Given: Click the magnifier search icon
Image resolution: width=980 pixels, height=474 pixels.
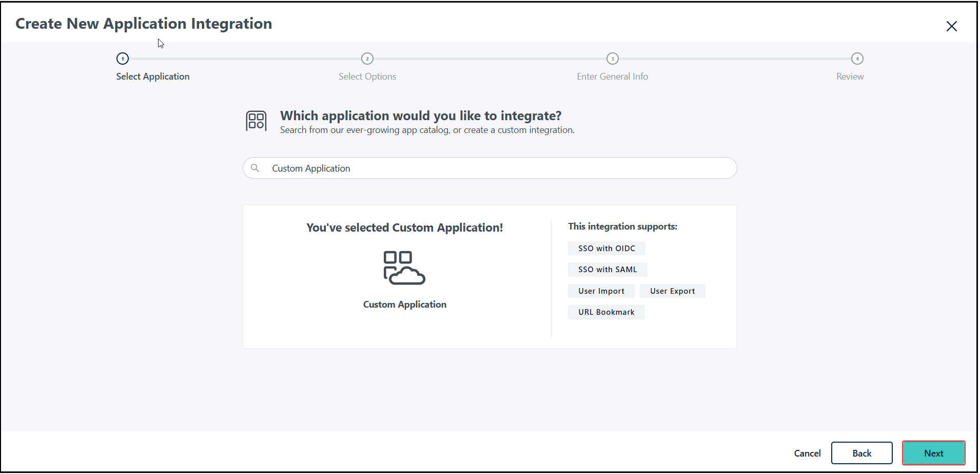Looking at the screenshot, I should point(255,168).
